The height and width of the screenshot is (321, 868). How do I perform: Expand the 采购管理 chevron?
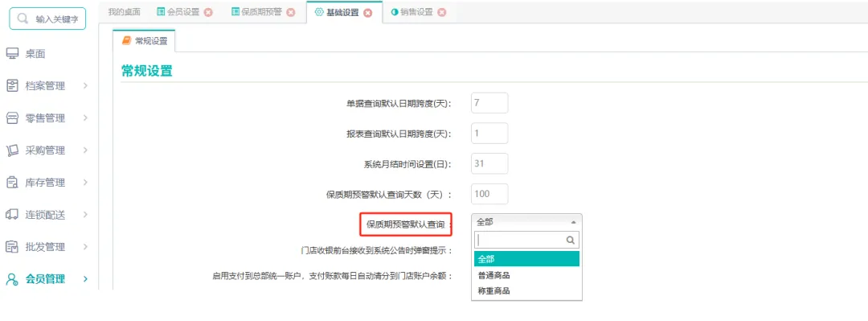click(x=86, y=150)
